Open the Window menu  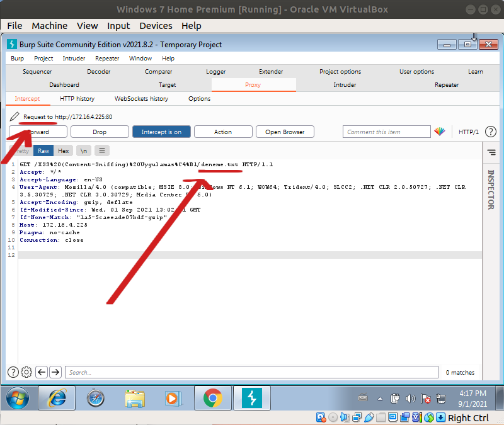[140, 58]
